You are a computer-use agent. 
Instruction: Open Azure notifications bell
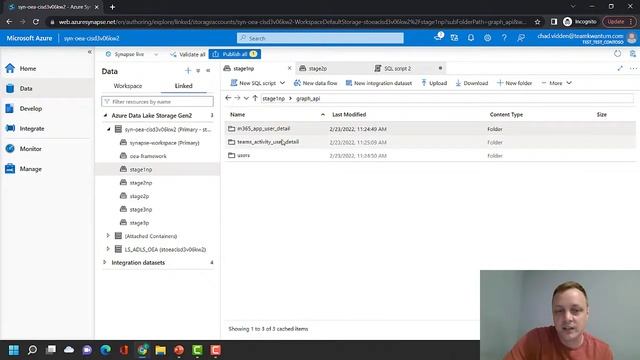(x=471, y=38)
